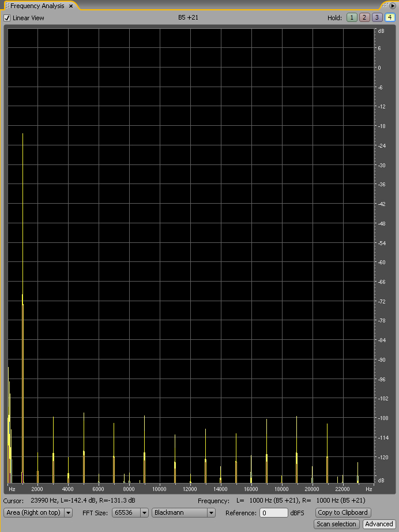The height and width of the screenshot is (532, 399).
Task: Expand the FFT Size dropdown arrow
Action: 144,512
